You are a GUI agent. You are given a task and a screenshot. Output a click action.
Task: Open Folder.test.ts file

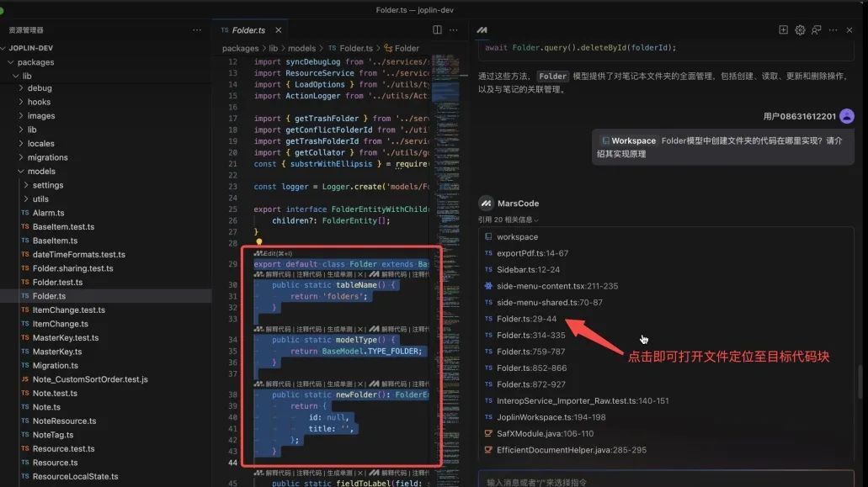pyautogui.click(x=57, y=282)
